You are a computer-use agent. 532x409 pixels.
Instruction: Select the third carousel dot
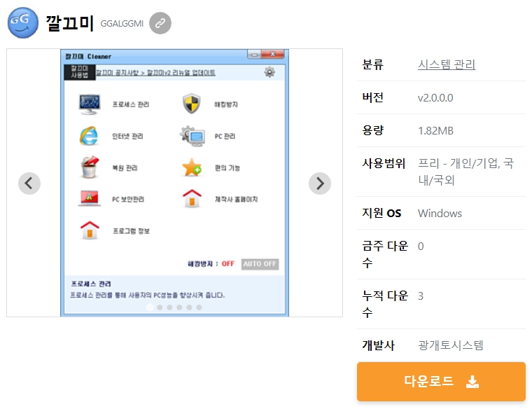(169, 307)
